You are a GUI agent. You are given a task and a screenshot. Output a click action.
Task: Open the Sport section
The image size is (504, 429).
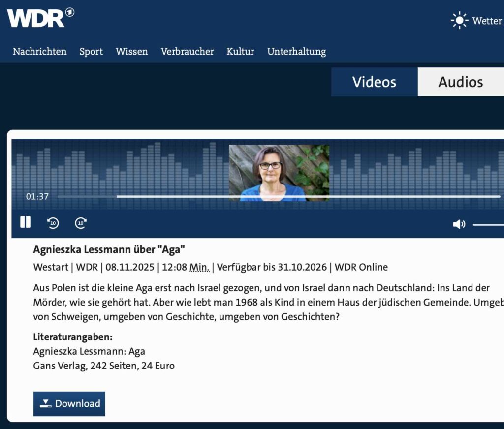91,52
